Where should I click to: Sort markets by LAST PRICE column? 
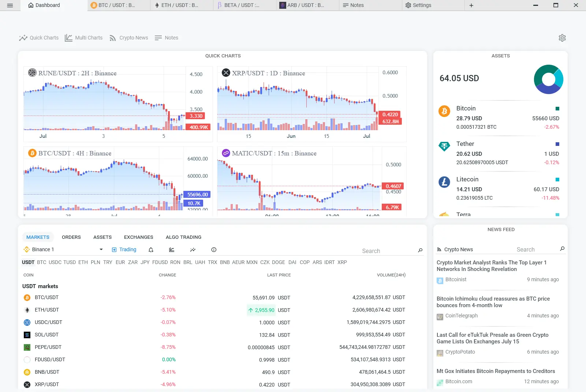pyautogui.click(x=279, y=275)
